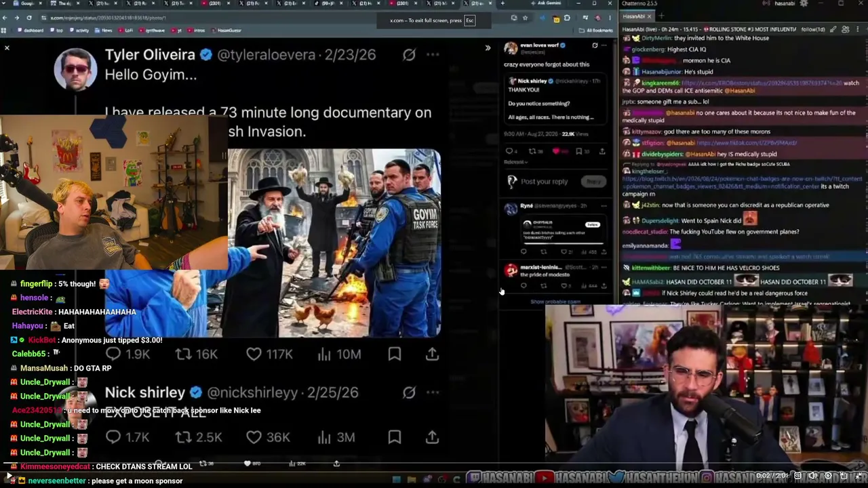Reply to the Nick shirley post
The width and height of the screenshot is (868, 488).
[x=127, y=437]
